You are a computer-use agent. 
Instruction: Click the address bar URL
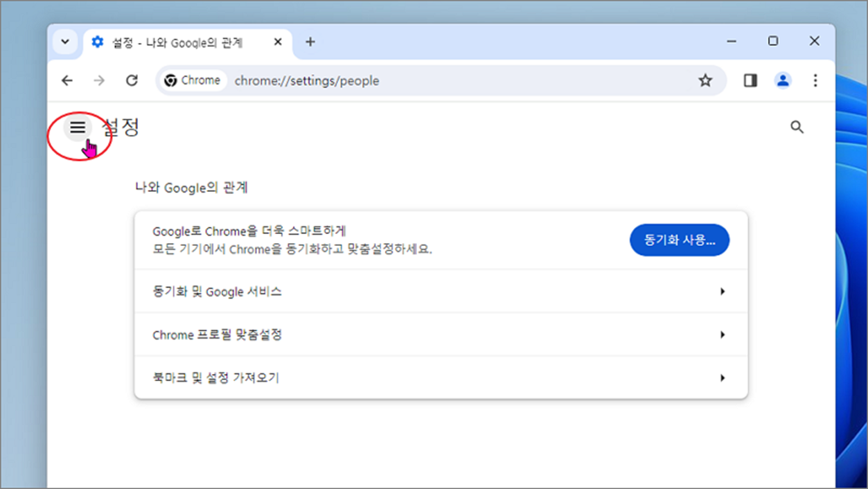[x=307, y=80]
